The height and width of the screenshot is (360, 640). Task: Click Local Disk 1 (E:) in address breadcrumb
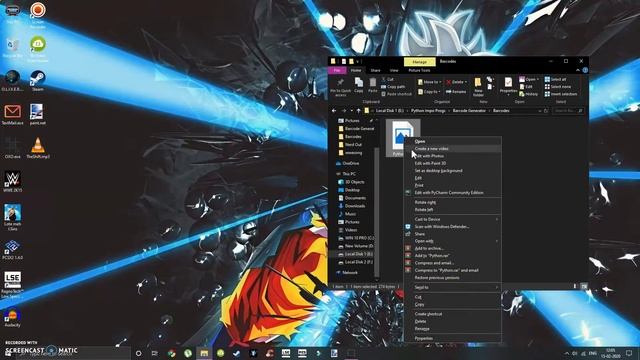[389, 111]
